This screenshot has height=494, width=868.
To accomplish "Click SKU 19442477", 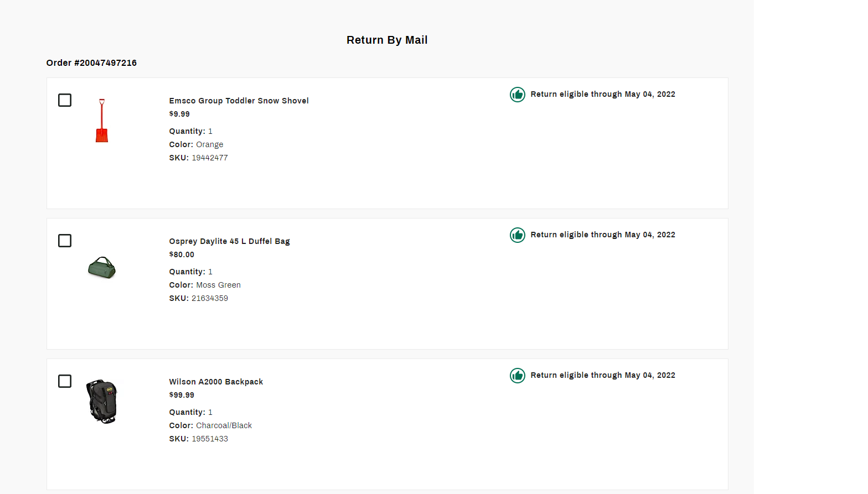I will pos(199,158).
